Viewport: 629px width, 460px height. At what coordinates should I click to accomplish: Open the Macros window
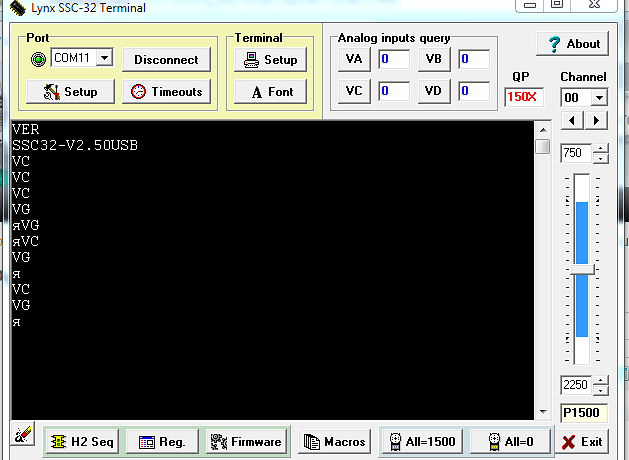pos(335,442)
